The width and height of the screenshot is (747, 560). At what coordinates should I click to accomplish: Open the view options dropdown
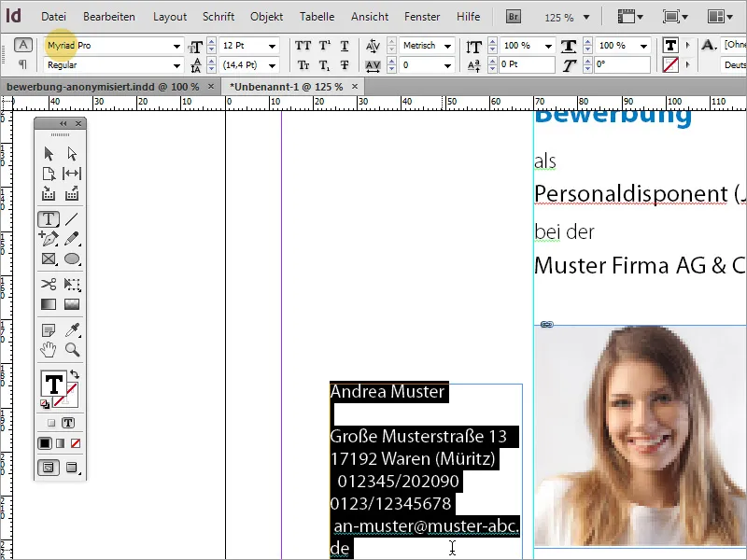coord(630,17)
